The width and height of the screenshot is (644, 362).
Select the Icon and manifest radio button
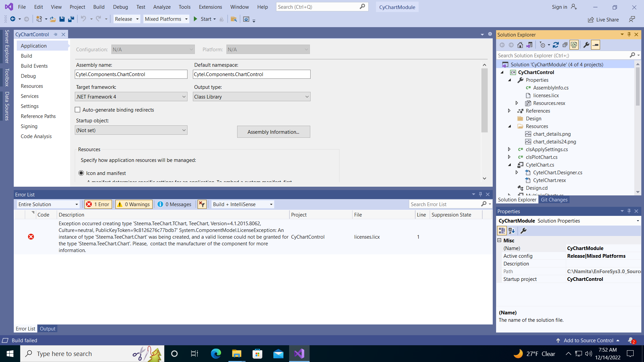(81, 173)
